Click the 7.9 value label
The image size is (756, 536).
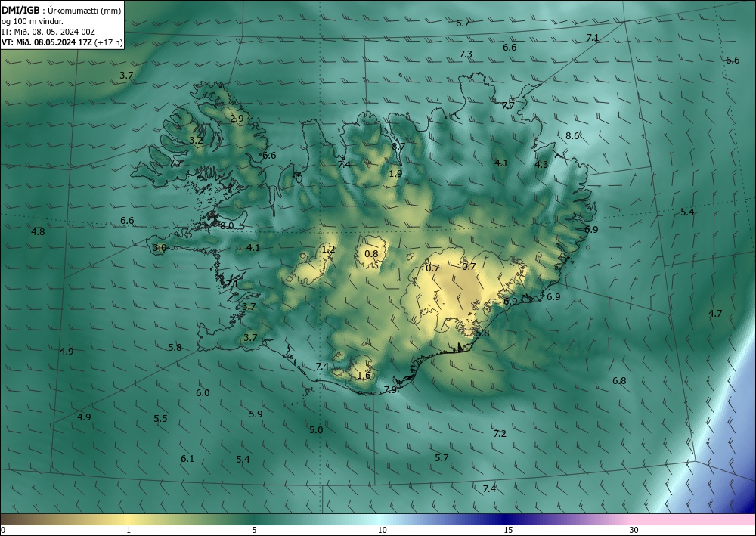390,389
